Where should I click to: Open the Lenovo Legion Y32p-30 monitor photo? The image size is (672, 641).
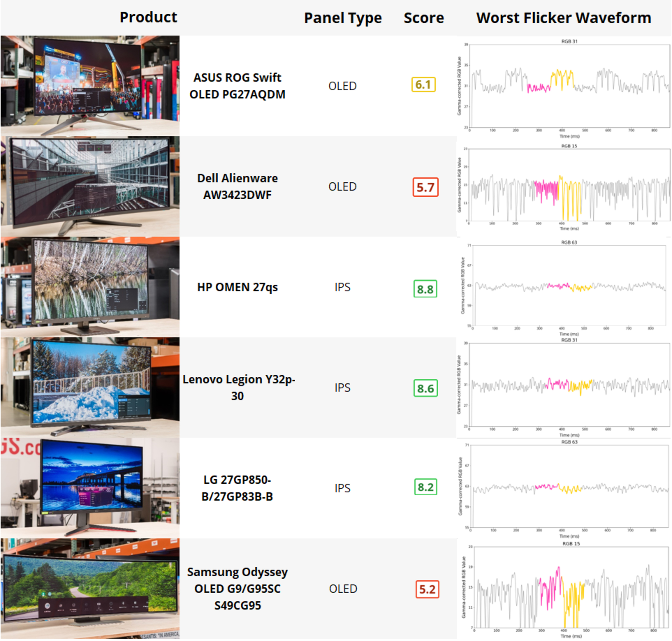(90, 387)
